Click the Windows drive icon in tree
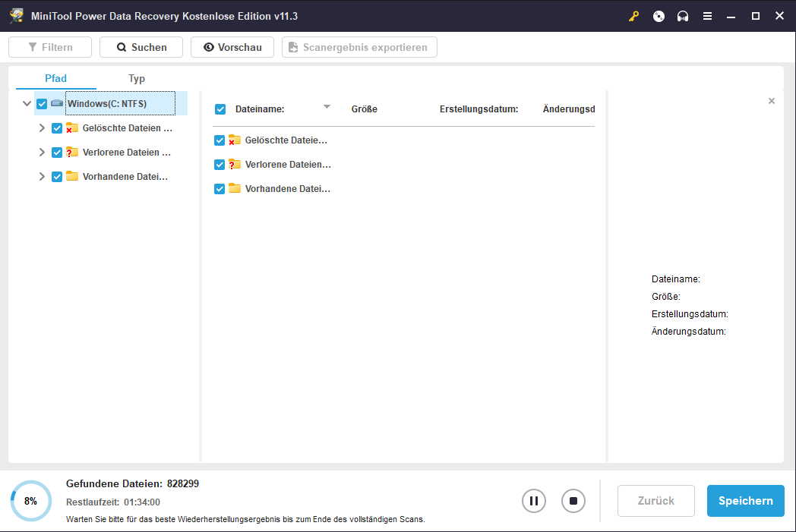 pyautogui.click(x=57, y=103)
